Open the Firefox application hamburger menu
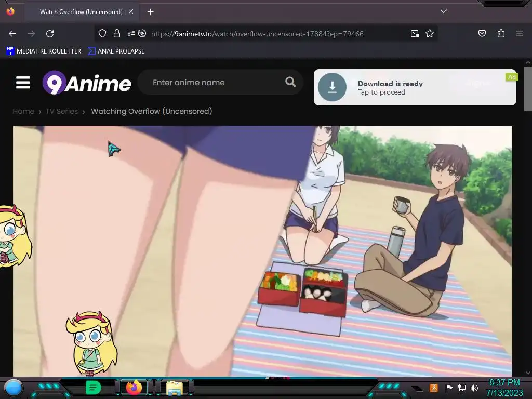The width and height of the screenshot is (532, 399). point(520,33)
